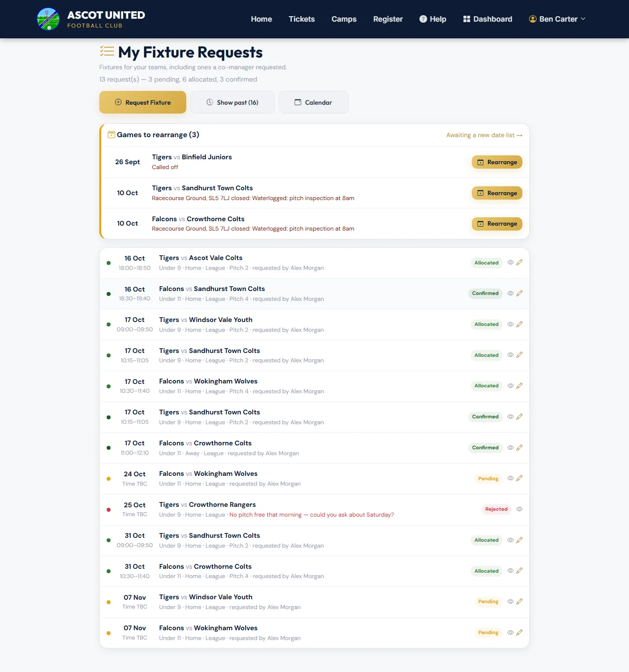Follow the 'Awaiting a new date list' link

[x=484, y=135]
